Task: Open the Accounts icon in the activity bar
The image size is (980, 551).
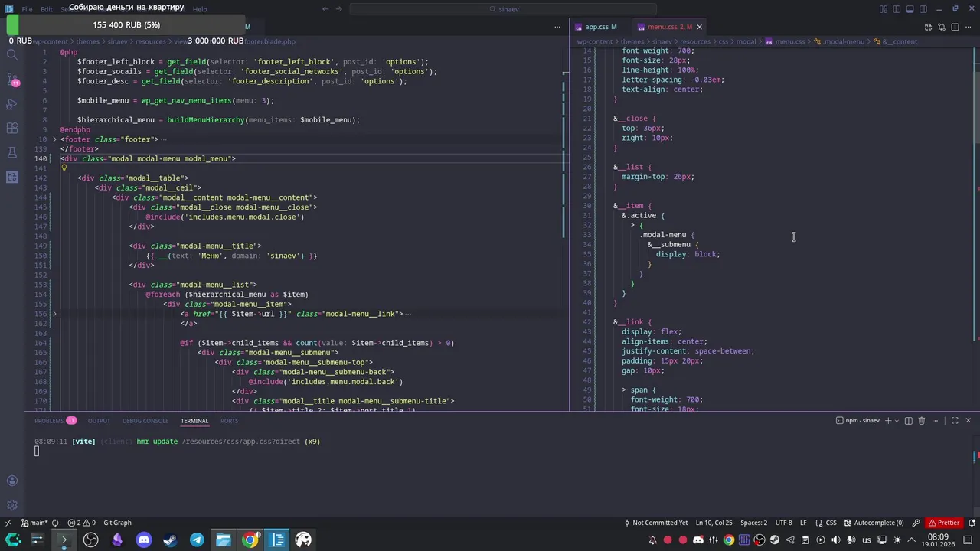Action: pos(12,481)
